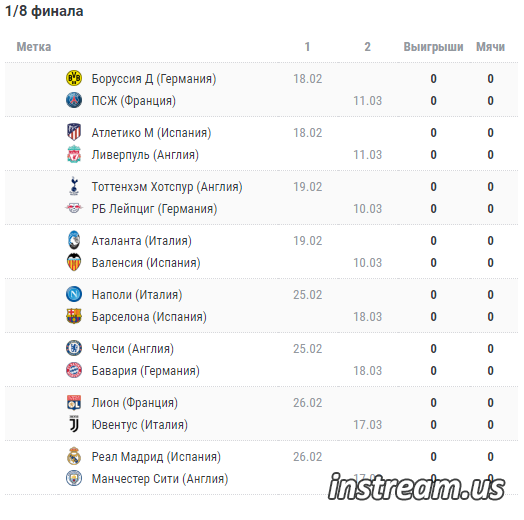Viewport: 524px width, 520px height.
Task: Click the PSG club crest
Action: point(74,101)
